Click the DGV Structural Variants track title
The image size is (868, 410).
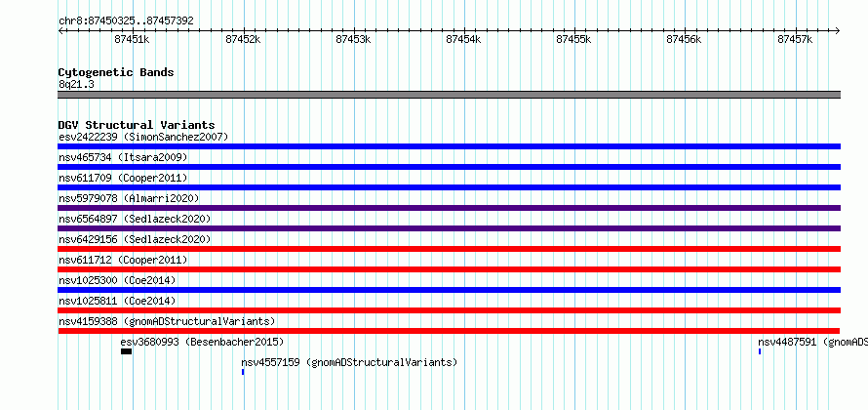[x=137, y=125]
